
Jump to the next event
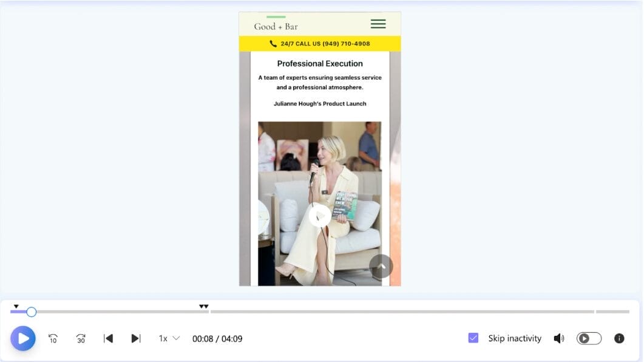(136, 338)
